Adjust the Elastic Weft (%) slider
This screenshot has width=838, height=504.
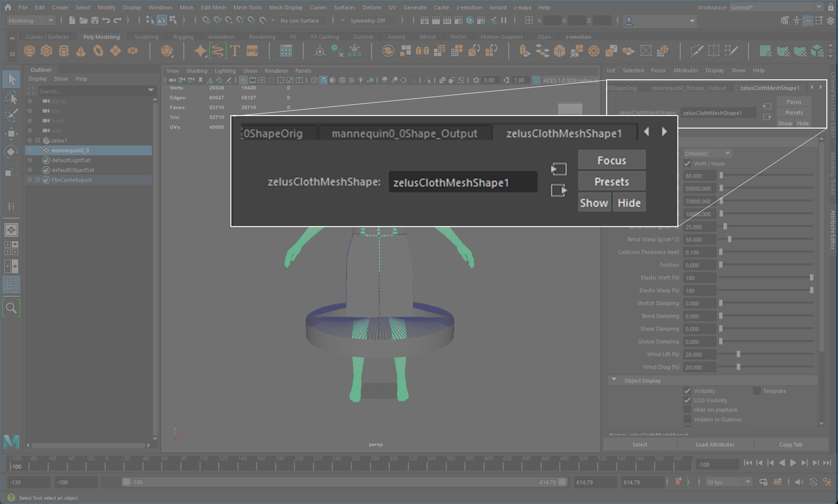pos(812,278)
